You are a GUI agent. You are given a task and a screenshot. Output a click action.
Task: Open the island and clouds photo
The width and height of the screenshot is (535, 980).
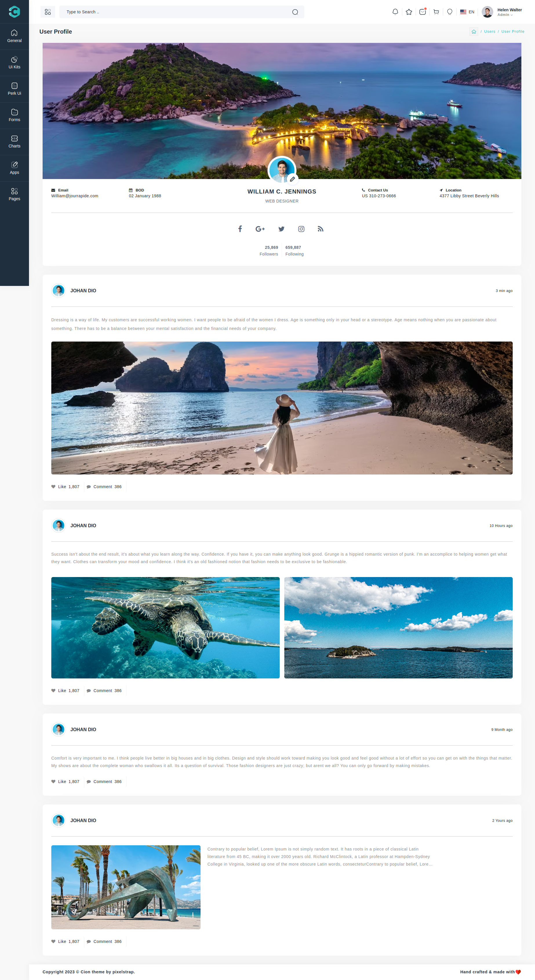click(x=398, y=628)
